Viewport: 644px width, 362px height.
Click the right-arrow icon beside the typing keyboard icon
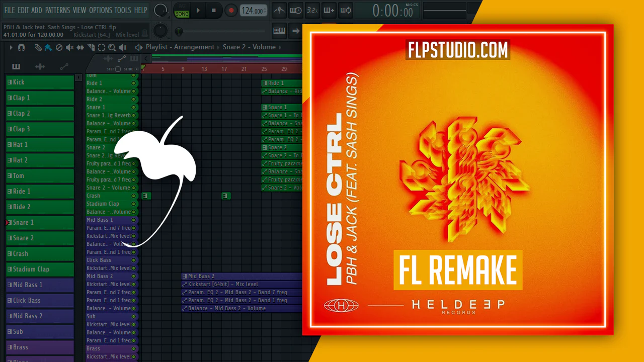(x=295, y=31)
